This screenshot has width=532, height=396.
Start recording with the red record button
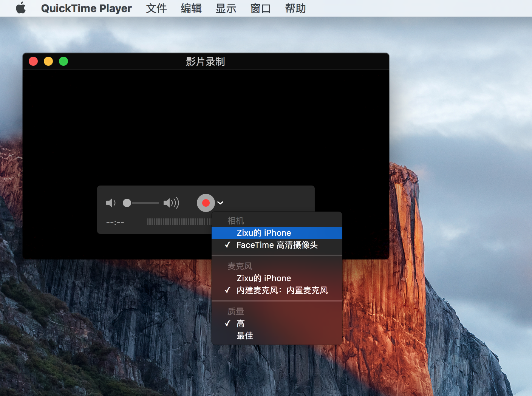point(206,203)
